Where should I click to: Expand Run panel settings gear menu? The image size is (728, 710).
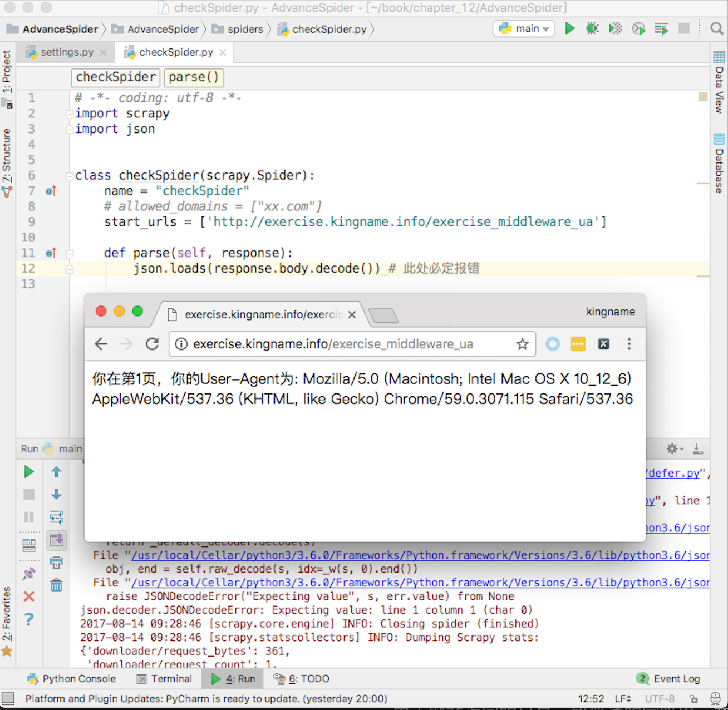pyautogui.click(x=673, y=448)
